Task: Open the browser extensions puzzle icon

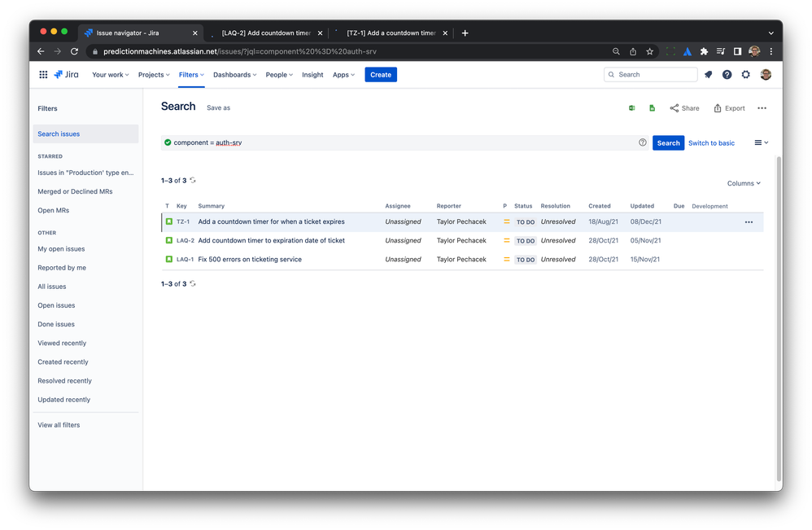Action: [x=704, y=51]
